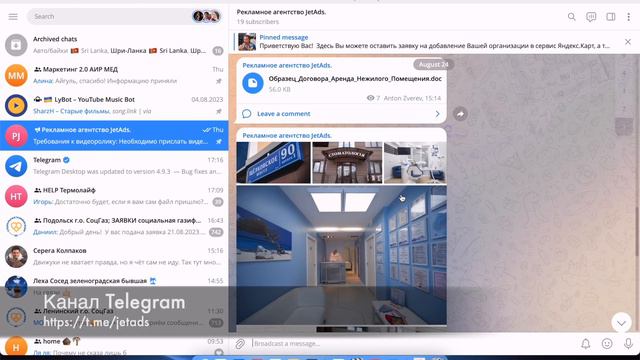Open the Telegram official chat
Viewport: 640px width, 360px height.
114,166
